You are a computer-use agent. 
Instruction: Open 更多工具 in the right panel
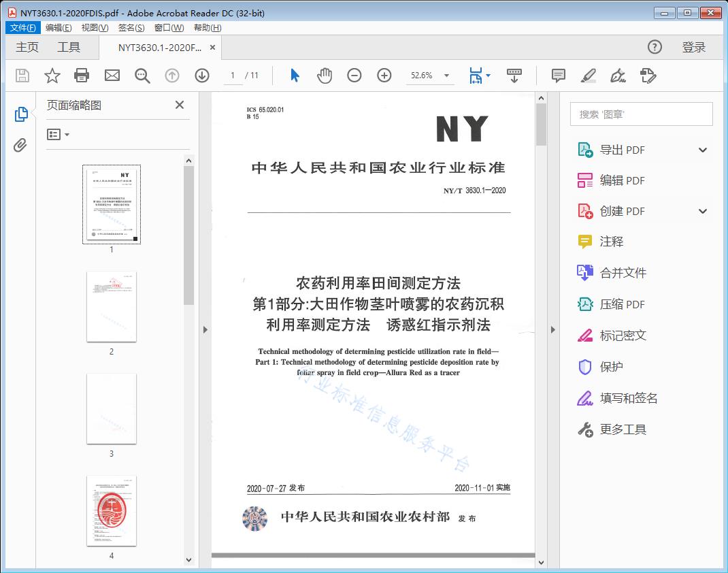[622, 429]
